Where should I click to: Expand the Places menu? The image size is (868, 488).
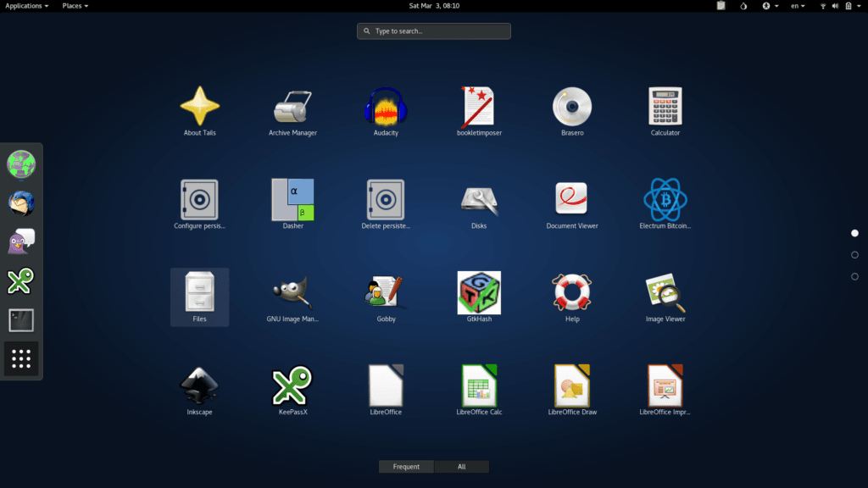pos(75,6)
